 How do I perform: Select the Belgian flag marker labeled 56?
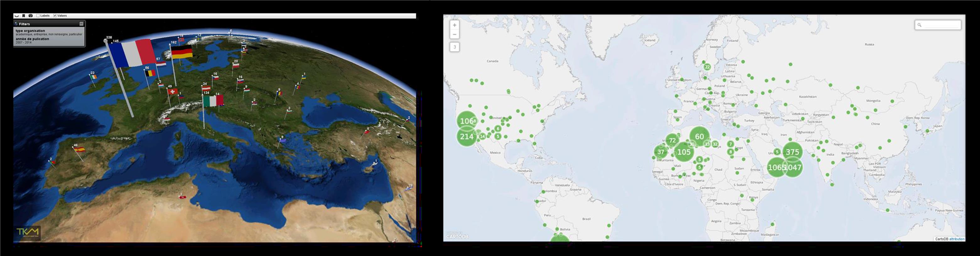[x=151, y=73]
